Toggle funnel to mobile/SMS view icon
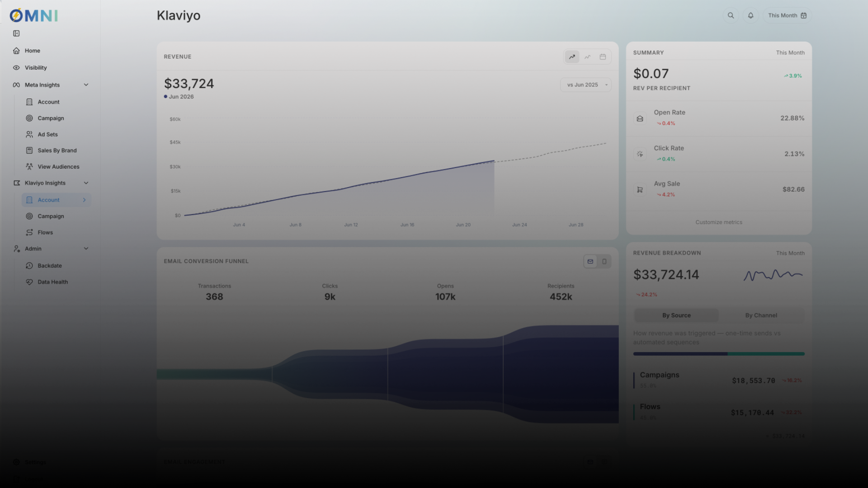The image size is (868, 488). point(604,262)
